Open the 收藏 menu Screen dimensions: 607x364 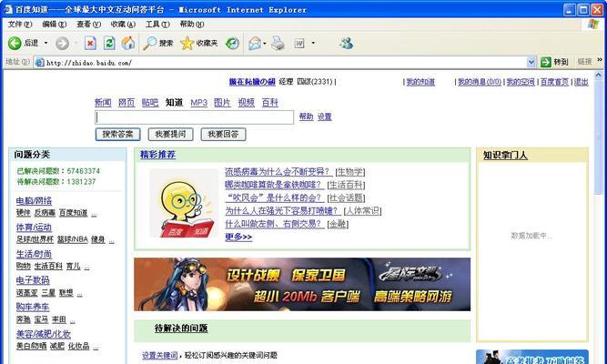click(x=123, y=24)
